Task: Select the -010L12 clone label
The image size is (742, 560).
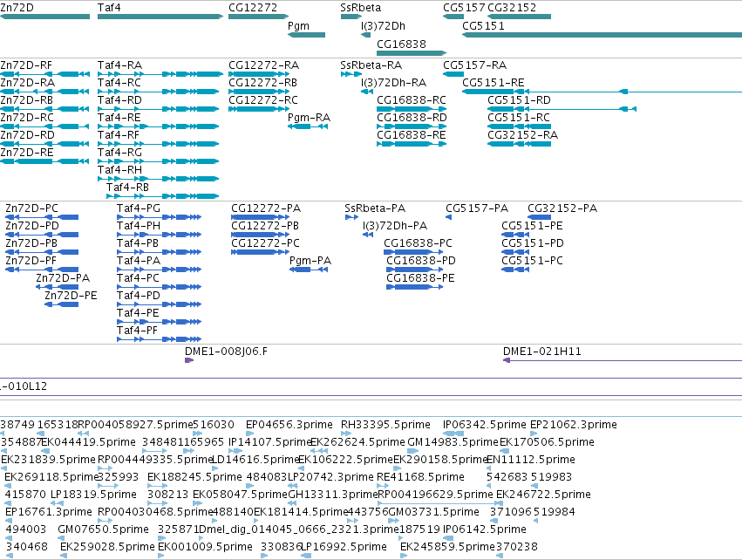Action: point(24,386)
